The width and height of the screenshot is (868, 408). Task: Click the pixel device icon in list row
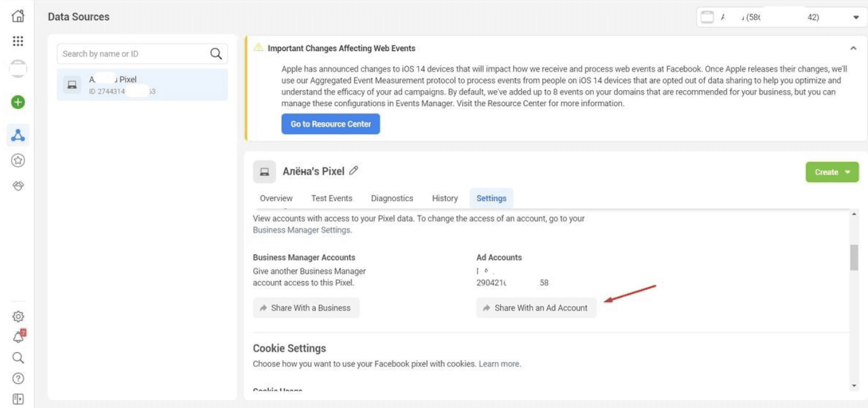pos(72,85)
